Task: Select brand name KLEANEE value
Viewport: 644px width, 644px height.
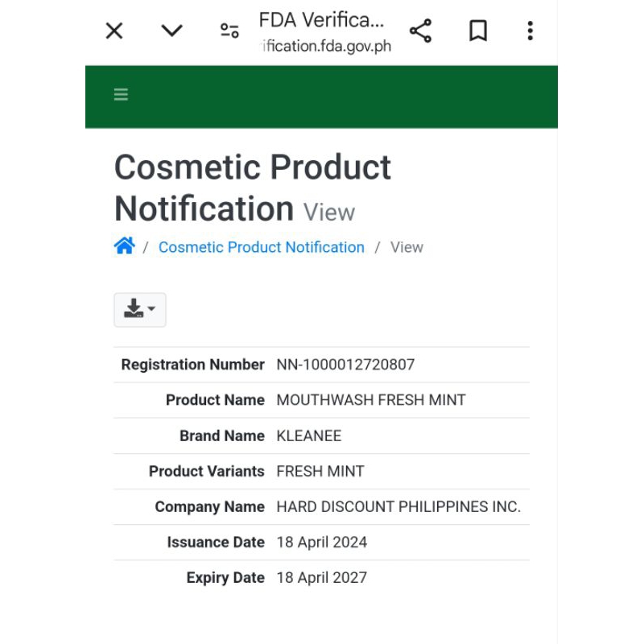Action: [309, 436]
